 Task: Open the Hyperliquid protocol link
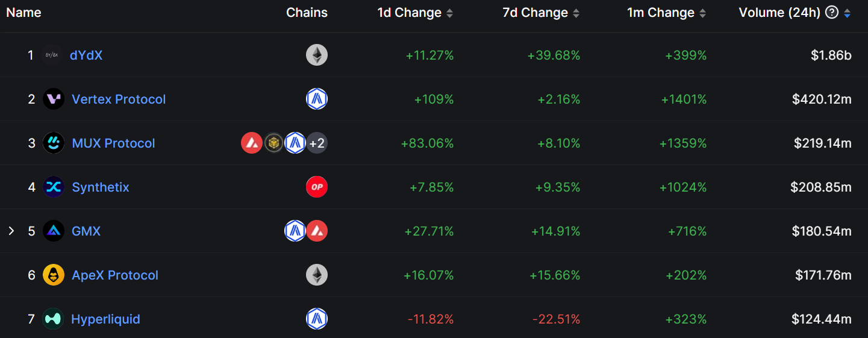click(105, 319)
